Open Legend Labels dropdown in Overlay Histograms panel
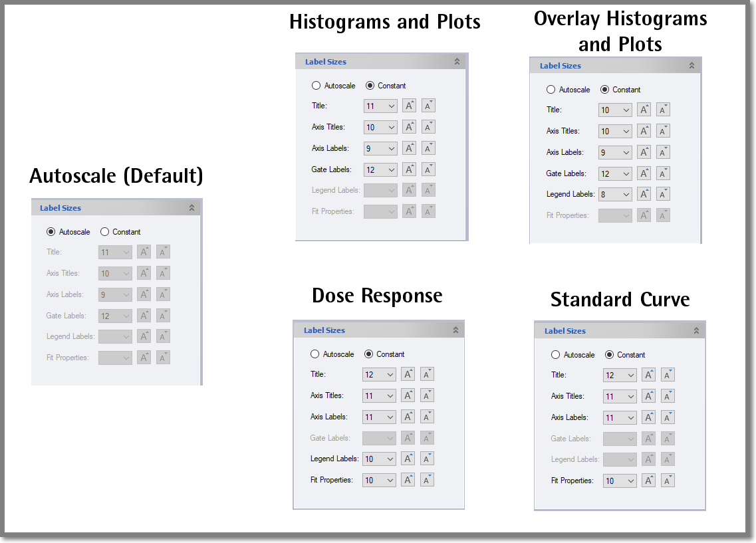 coord(615,194)
